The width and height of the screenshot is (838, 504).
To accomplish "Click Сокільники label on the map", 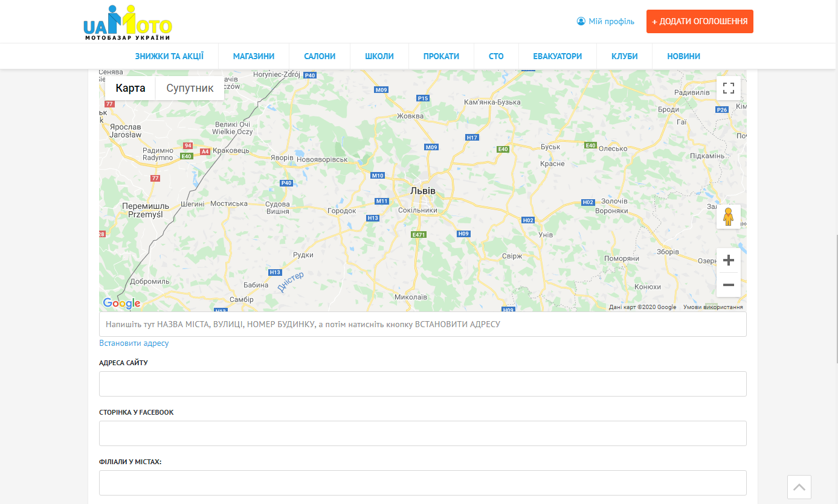I will pos(417,210).
